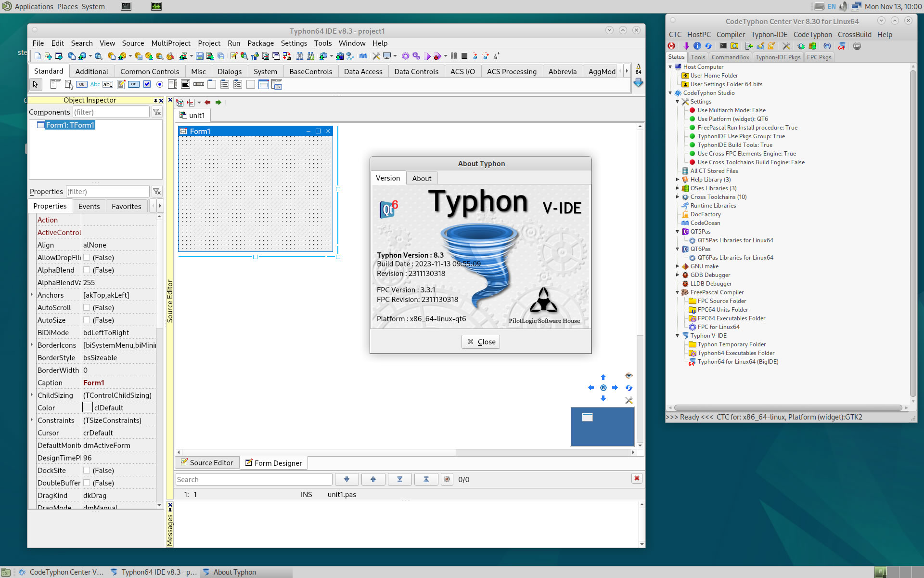
Task: Toggle the AutoSize checkbox
Action: pyautogui.click(x=87, y=320)
